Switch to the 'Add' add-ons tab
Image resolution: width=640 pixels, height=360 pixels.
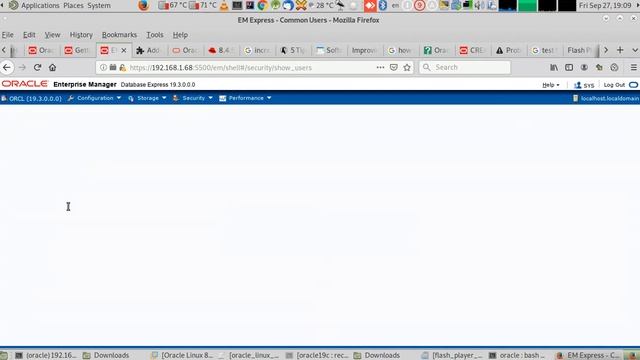(x=149, y=50)
